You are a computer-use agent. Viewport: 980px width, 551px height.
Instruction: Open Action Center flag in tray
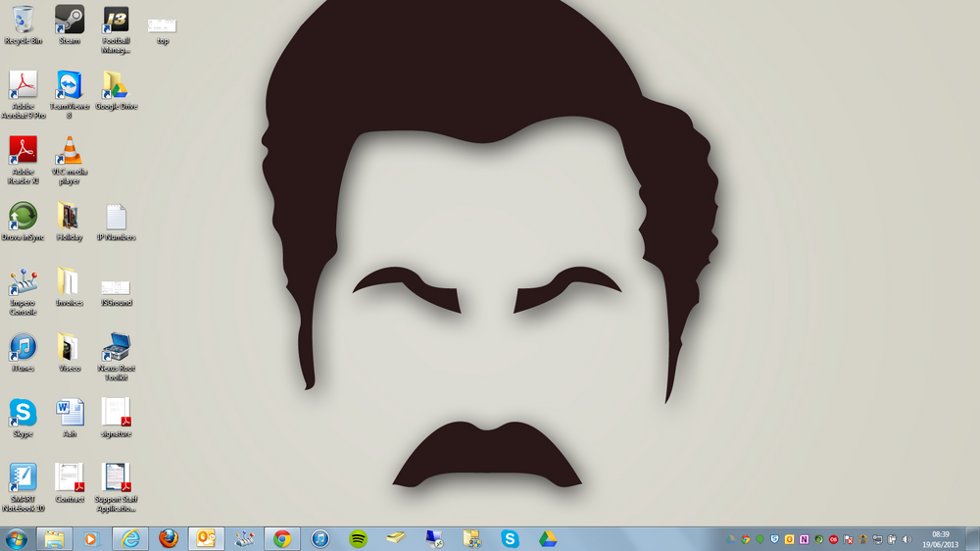click(x=848, y=539)
